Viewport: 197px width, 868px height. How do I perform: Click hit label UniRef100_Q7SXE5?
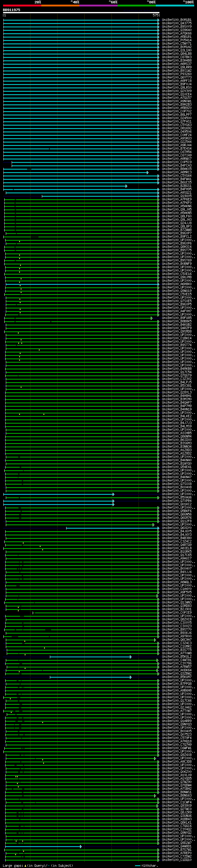point(177,301)
